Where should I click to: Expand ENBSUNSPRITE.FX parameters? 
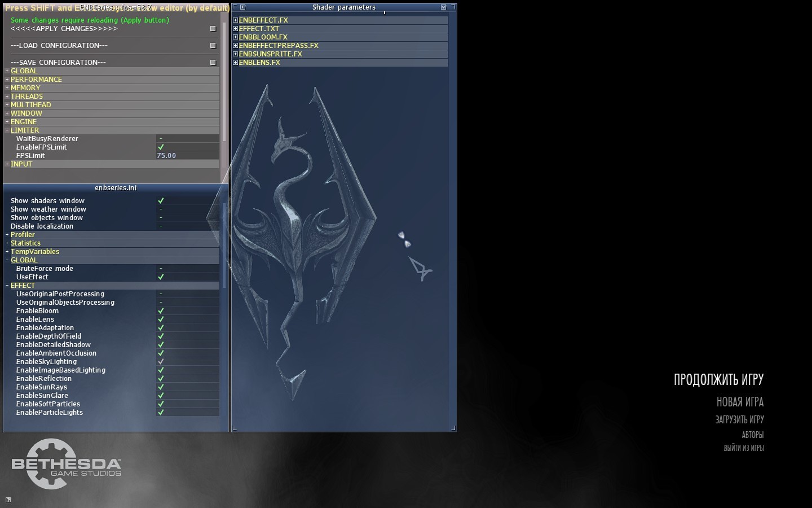tap(236, 54)
